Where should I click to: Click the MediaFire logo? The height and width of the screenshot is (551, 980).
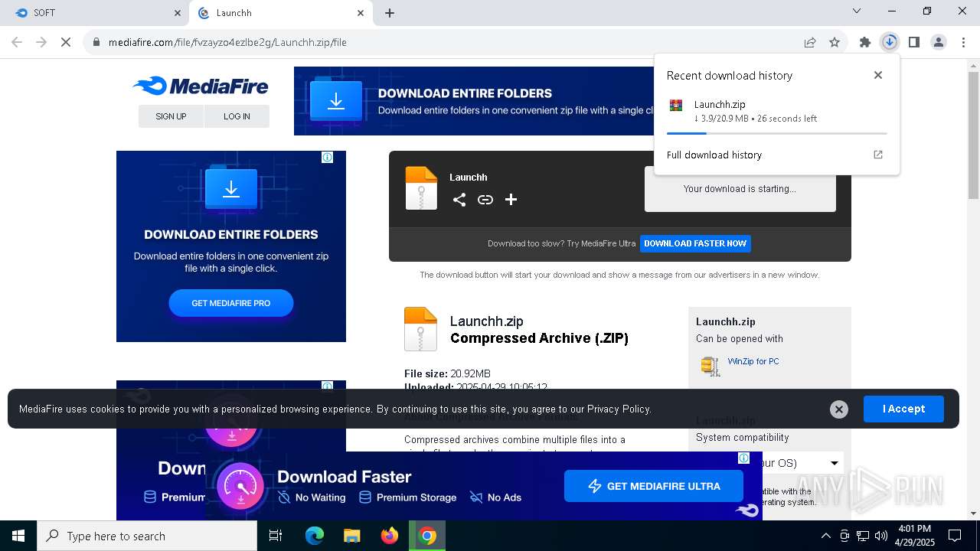click(201, 86)
